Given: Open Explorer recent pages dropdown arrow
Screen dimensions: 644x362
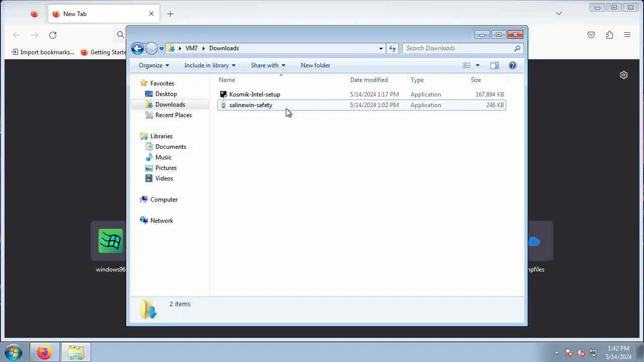Looking at the screenshot, I should 162,49.
